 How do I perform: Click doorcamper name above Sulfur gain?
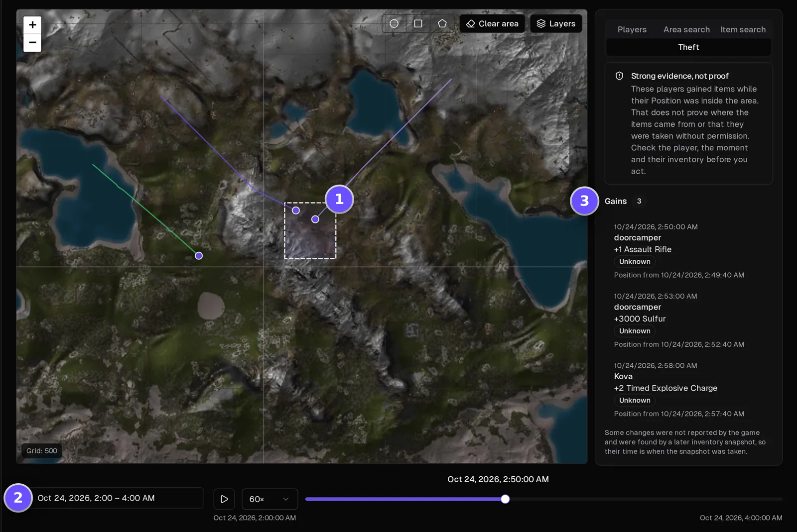click(x=638, y=307)
